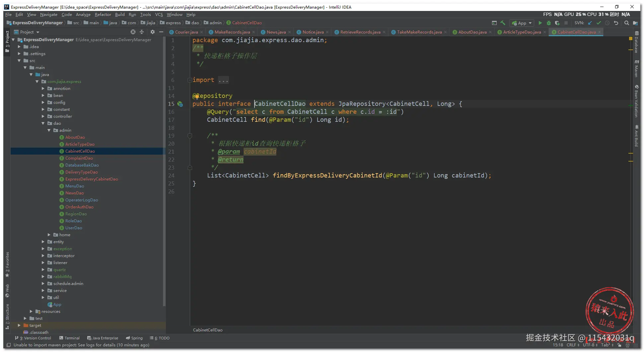The height and width of the screenshot is (352, 644).
Task: Click the Build project hammer icon
Action: [503, 23]
